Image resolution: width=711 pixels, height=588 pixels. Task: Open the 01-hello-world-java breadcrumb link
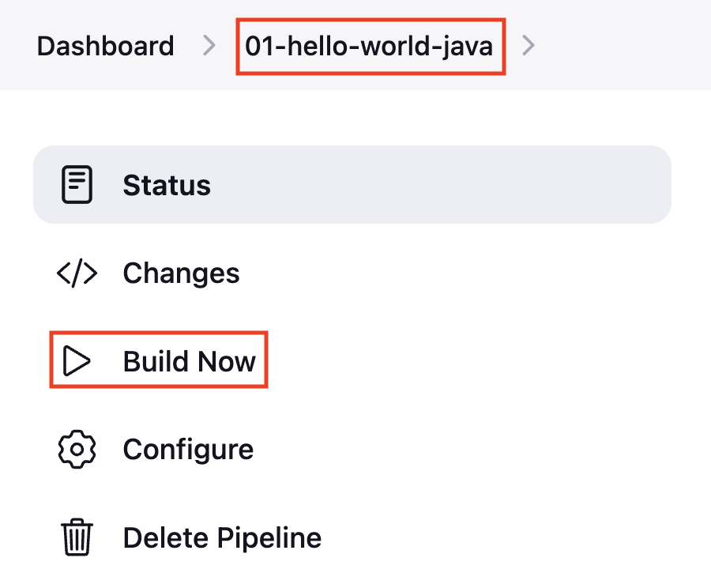coord(369,47)
